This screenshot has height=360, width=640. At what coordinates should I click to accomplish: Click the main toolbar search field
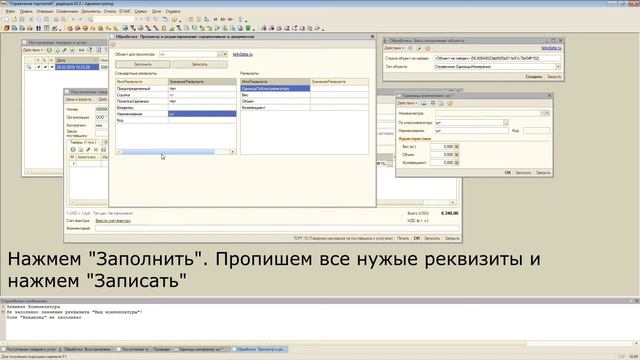point(114,20)
